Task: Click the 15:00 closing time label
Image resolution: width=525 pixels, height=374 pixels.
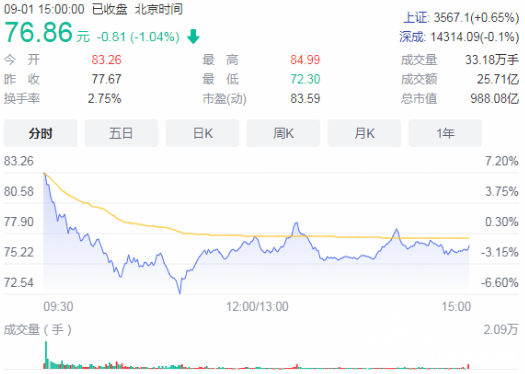Action: pyautogui.click(x=456, y=307)
